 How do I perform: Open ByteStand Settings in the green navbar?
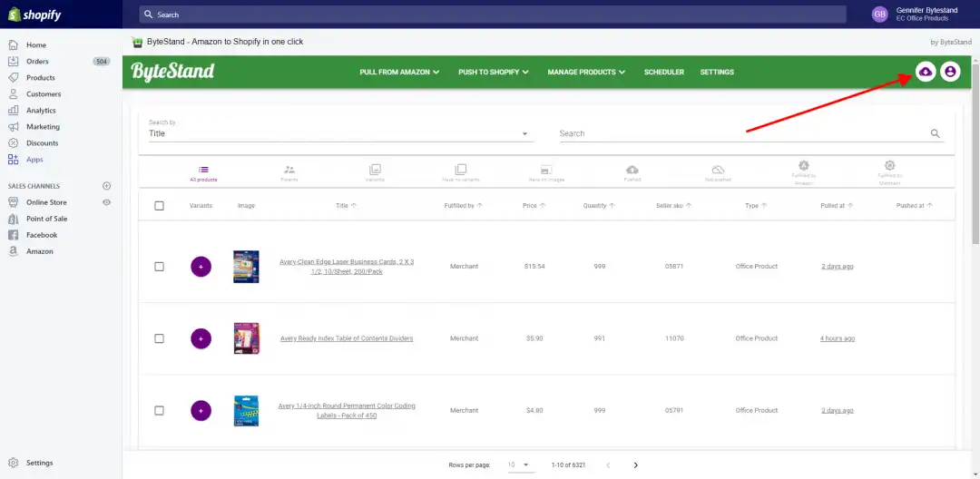tap(717, 72)
